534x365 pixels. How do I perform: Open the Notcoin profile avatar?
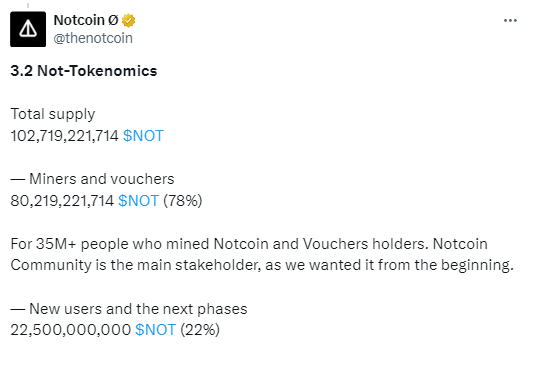tap(28, 29)
